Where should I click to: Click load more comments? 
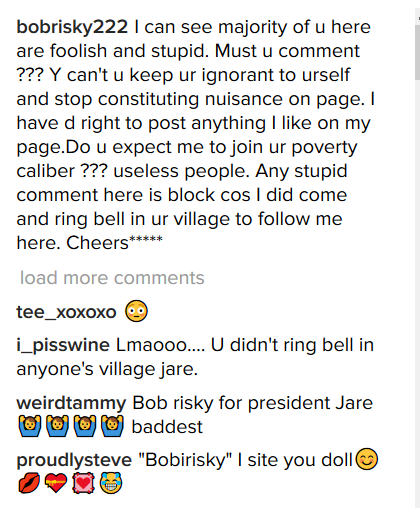[112, 278]
